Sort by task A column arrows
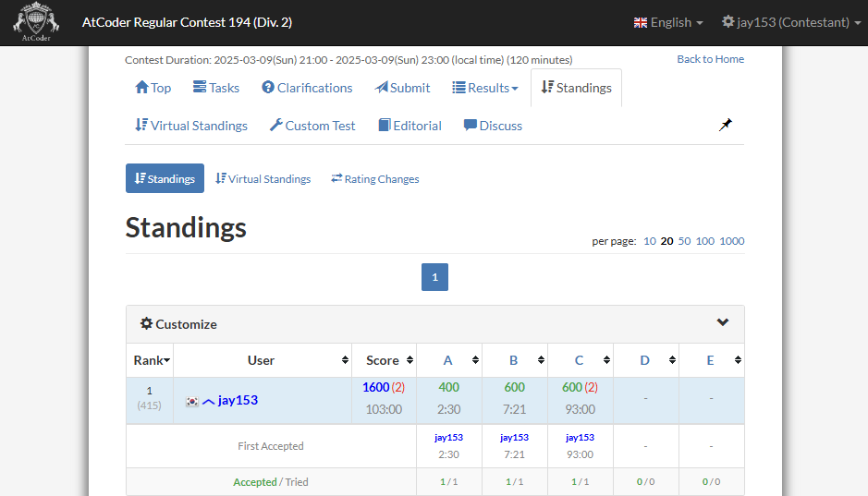The height and width of the screenshot is (496, 868). tap(475, 360)
